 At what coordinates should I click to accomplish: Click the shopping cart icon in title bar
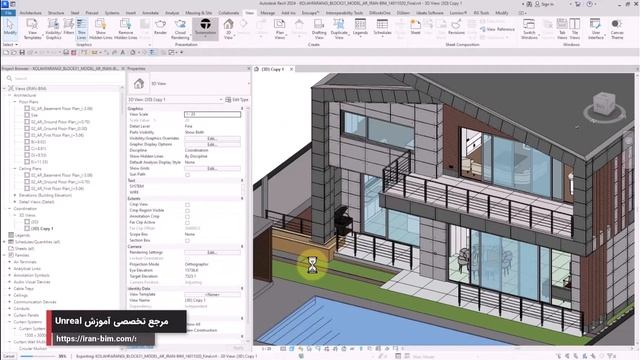(578, 4)
